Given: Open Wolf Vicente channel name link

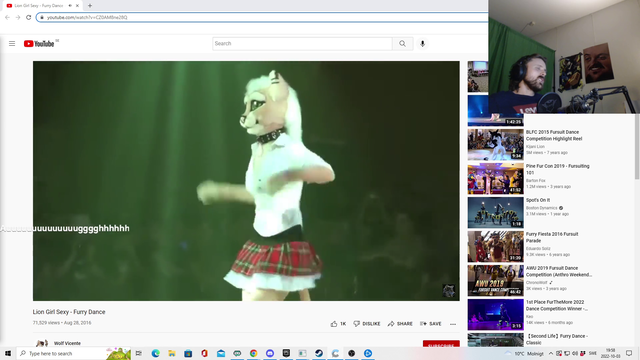Looking at the screenshot, I should coord(67,343).
